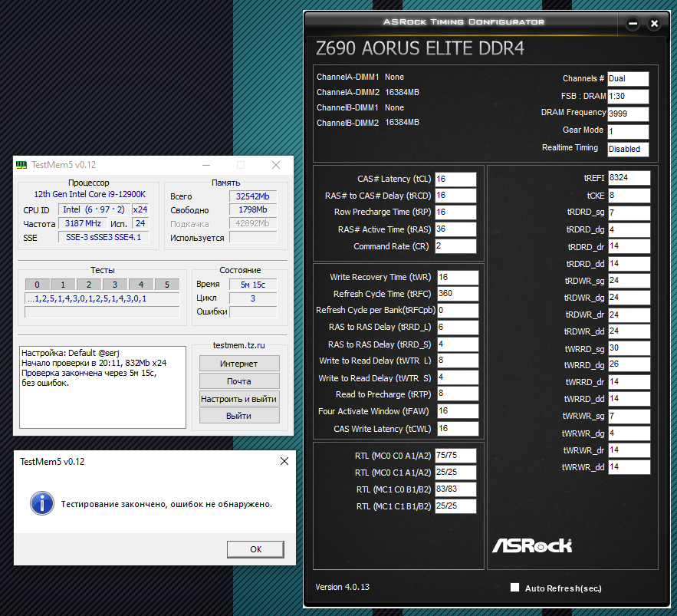Click the test sequence field in Тесты
This screenshot has width=677, height=616.
coord(102,298)
